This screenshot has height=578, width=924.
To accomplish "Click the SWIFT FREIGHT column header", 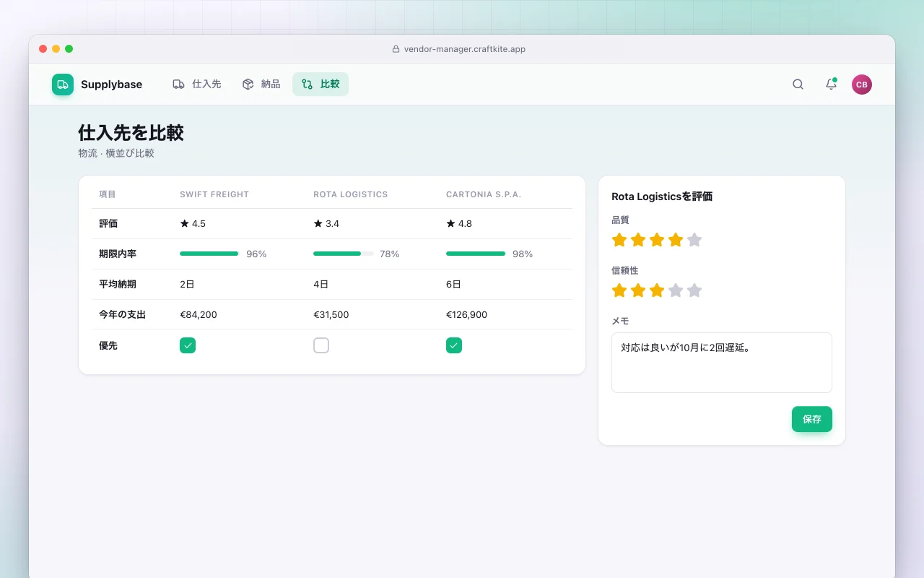I will click(214, 194).
